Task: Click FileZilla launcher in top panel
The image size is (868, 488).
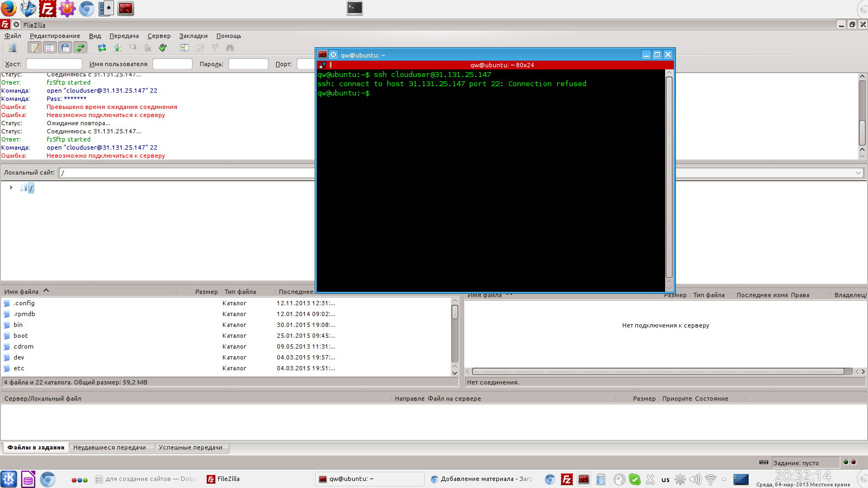Action: [x=48, y=9]
